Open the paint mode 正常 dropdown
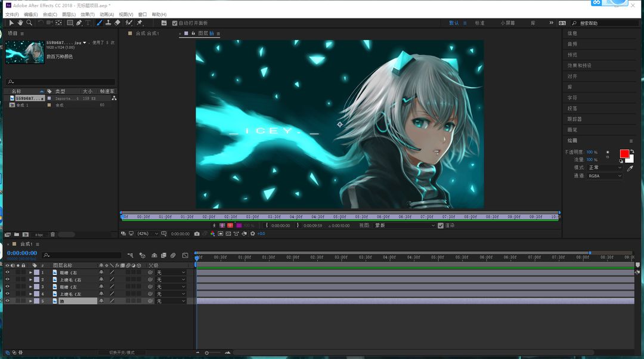 click(605, 168)
